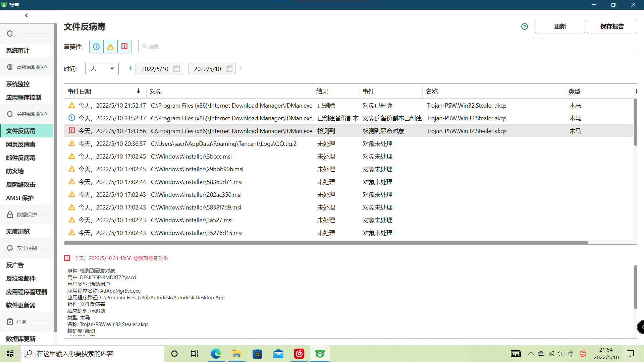
Task: Click the 任务 clipboard icon
Action: point(10,322)
